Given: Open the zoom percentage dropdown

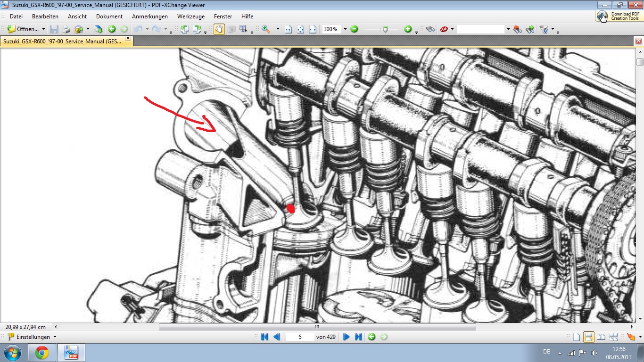Looking at the screenshot, I should tap(345, 29).
